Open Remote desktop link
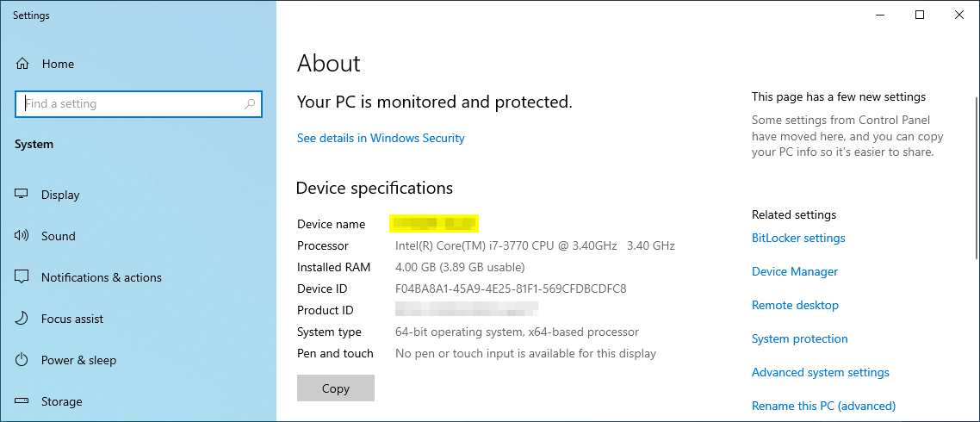The width and height of the screenshot is (980, 422). [x=795, y=305]
